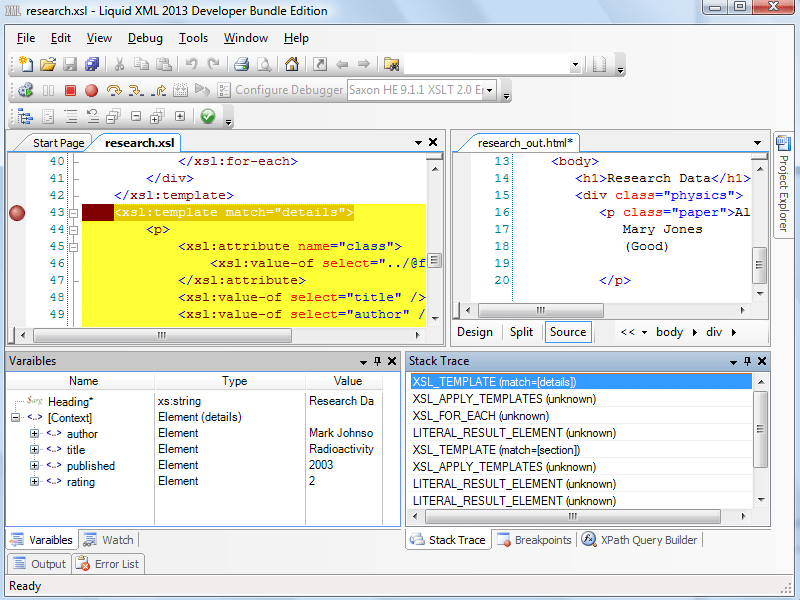Click the Cut scissors icon
The image size is (800, 600).
tap(119, 64)
